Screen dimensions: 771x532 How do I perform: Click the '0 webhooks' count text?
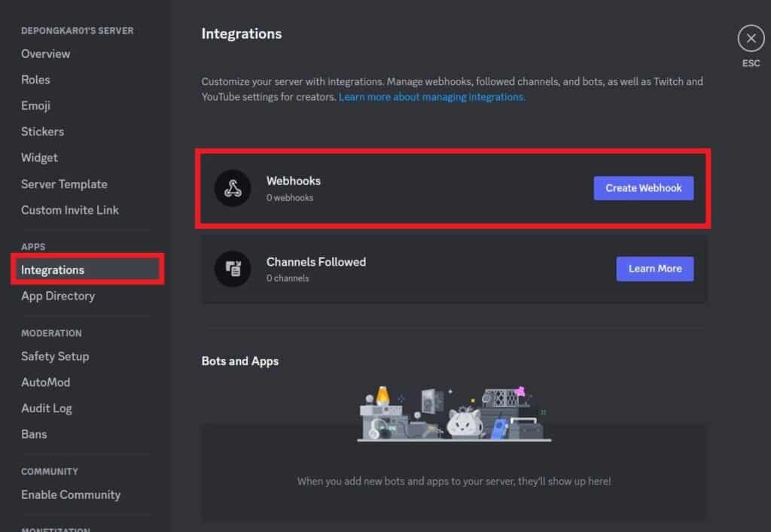click(290, 197)
